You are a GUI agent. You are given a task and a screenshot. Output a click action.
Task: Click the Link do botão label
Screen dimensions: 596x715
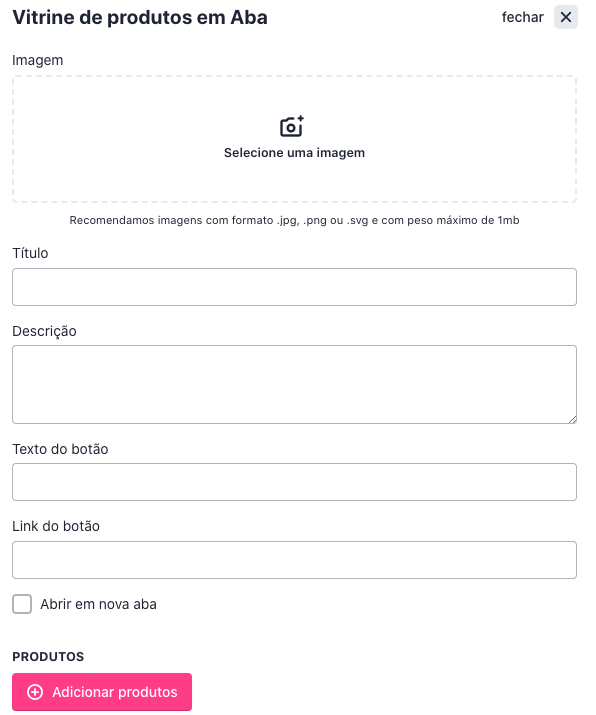tap(56, 526)
